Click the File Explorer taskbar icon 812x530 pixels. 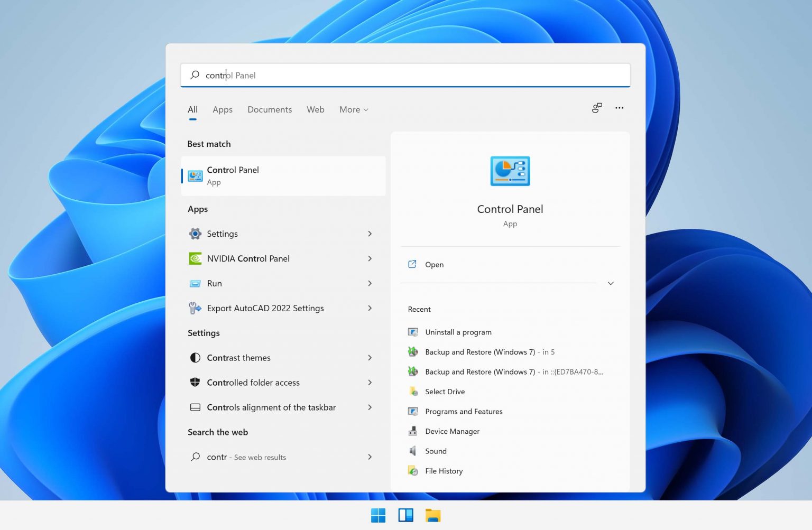433,515
